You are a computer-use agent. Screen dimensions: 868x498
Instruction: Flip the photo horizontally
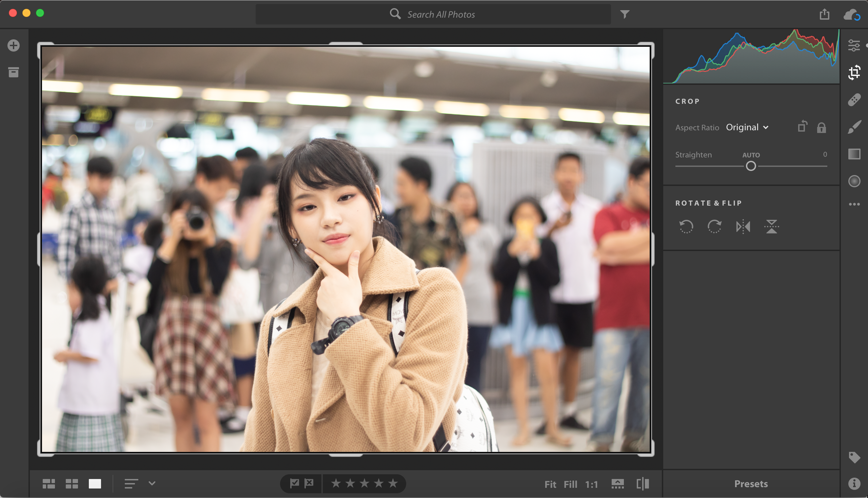743,226
